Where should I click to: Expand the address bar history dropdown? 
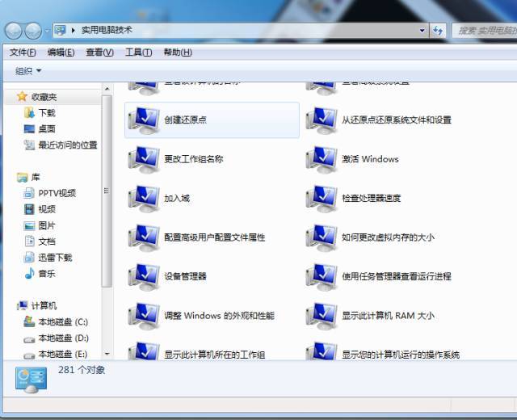(422, 30)
